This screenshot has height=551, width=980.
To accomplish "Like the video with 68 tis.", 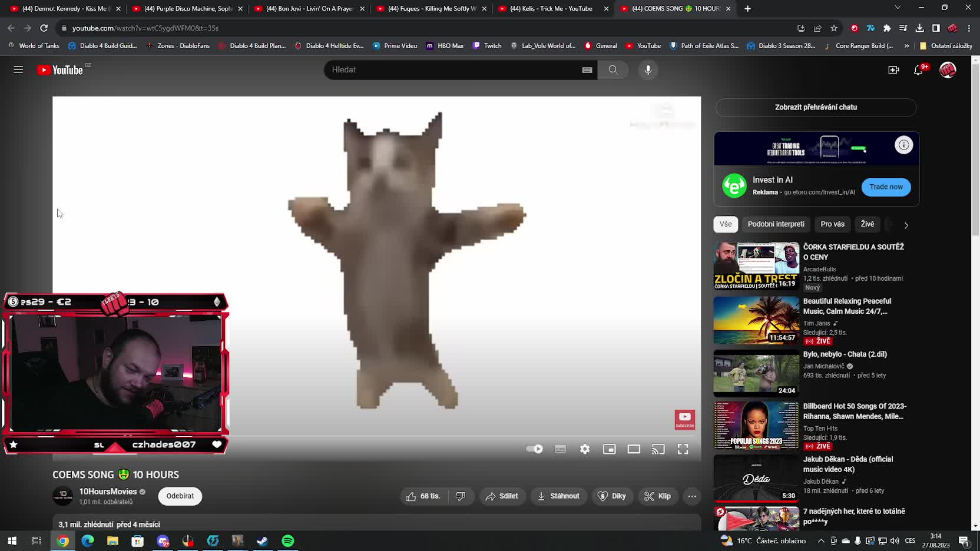I will 423,496.
